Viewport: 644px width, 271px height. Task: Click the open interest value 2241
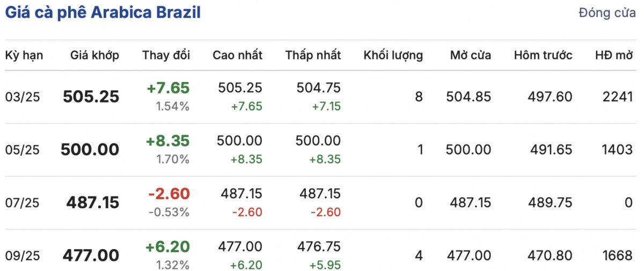pos(617,97)
